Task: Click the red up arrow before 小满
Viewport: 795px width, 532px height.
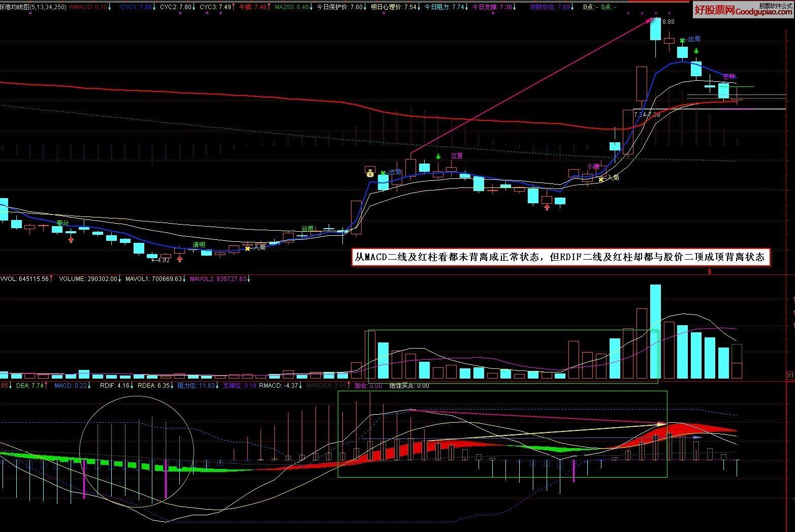Action: click(547, 207)
